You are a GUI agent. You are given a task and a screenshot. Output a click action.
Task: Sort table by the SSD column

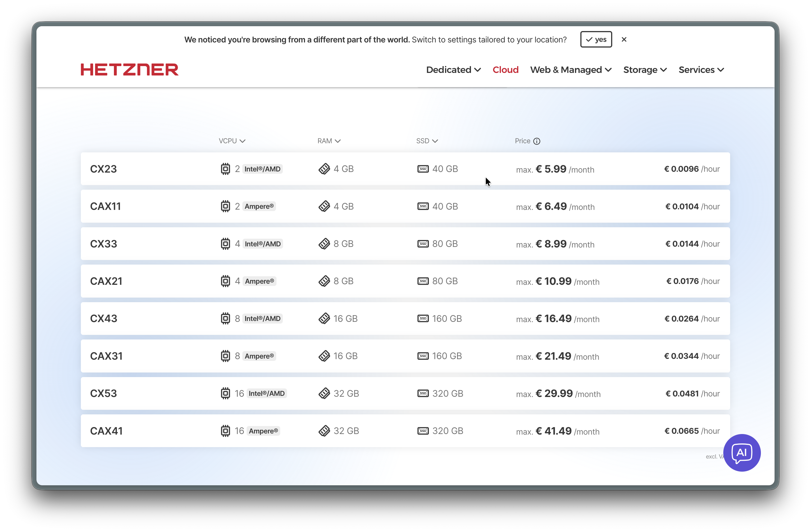pos(427,141)
